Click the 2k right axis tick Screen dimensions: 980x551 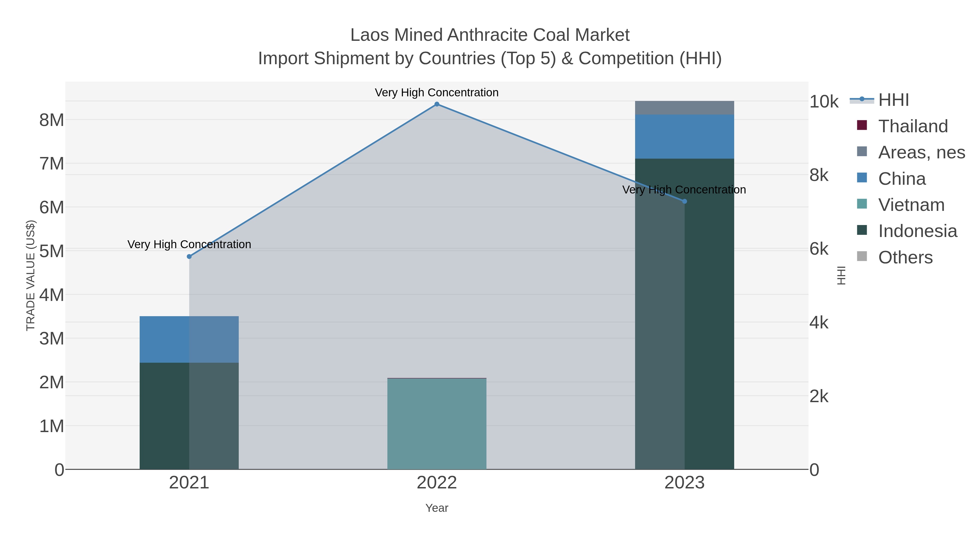click(x=819, y=397)
